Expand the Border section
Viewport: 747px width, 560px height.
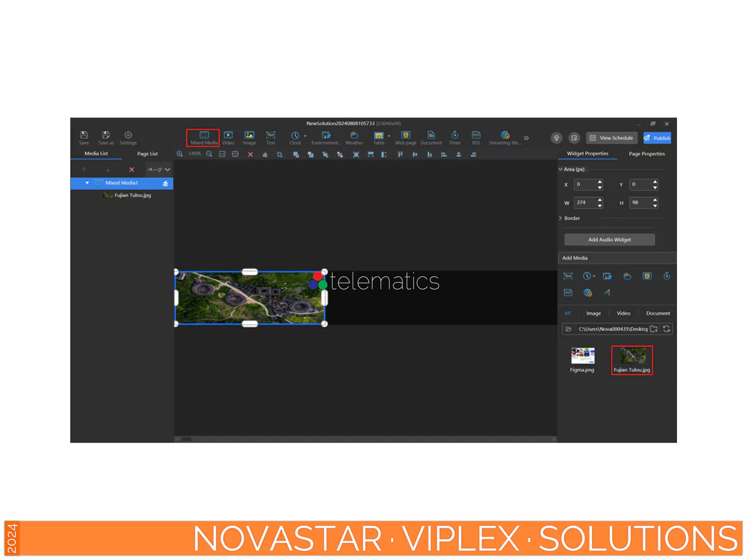point(560,218)
